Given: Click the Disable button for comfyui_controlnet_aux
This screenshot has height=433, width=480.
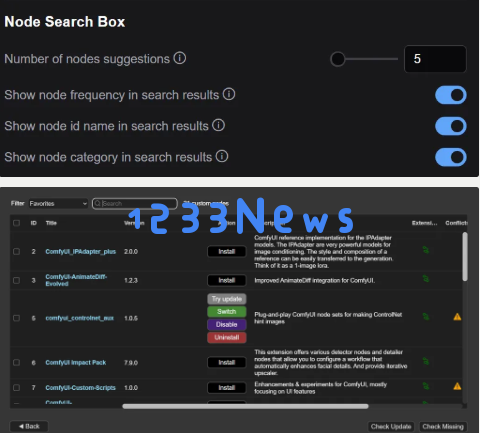Looking at the screenshot, I should pyautogui.click(x=227, y=324).
